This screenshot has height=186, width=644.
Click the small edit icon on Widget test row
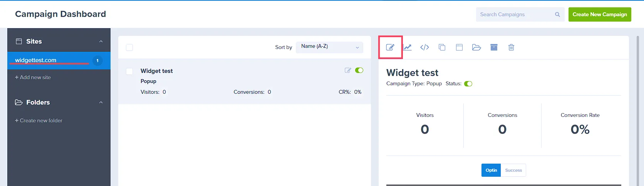(348, 70)
